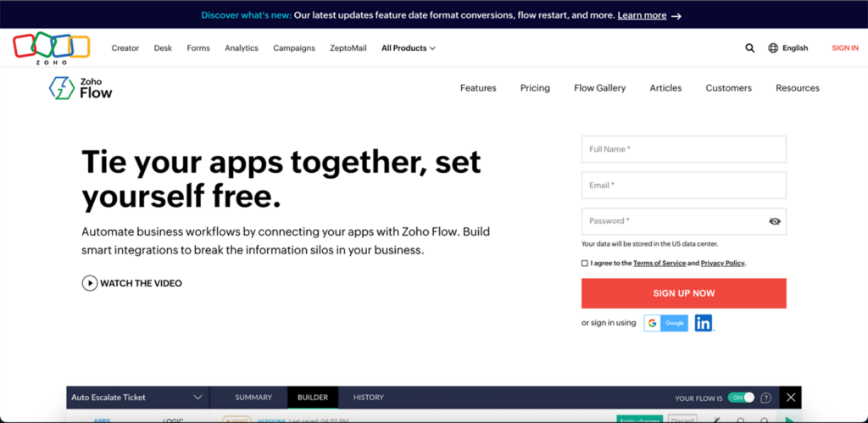
Task: Click the Watch the Video text
Action: pyautogui.click(x=141, y=283)
